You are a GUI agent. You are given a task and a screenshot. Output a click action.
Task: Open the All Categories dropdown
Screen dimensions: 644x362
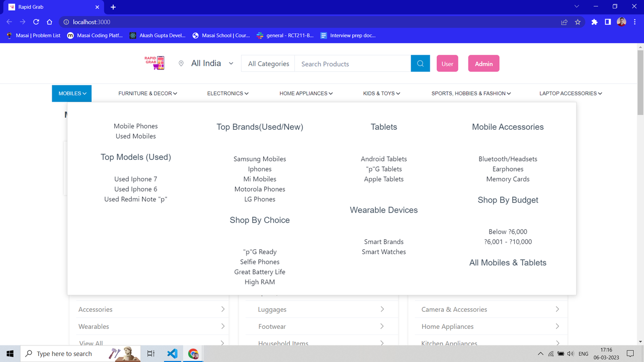[269, 64]
